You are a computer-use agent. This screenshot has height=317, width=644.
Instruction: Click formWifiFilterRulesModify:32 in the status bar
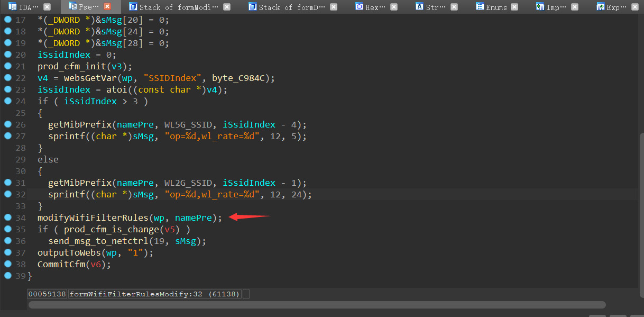136,294
